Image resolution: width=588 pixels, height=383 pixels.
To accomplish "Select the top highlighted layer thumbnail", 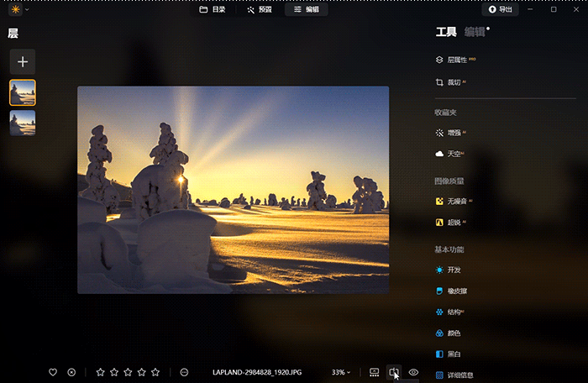I will 23,92.
